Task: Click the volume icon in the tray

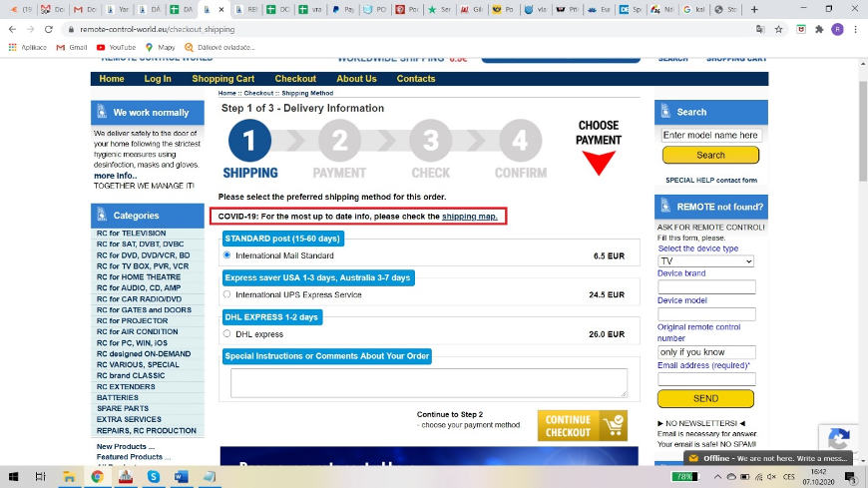Action: pyautogui.click(x=772, y=477)
